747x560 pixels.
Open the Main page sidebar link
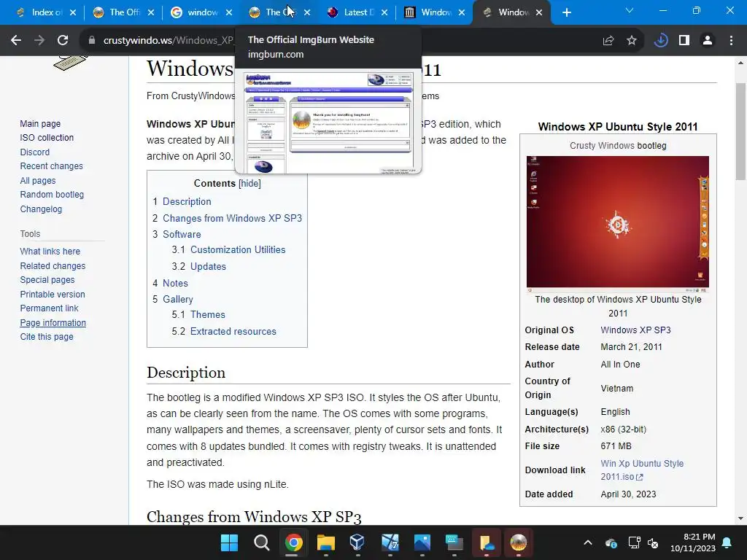[40, 123]
